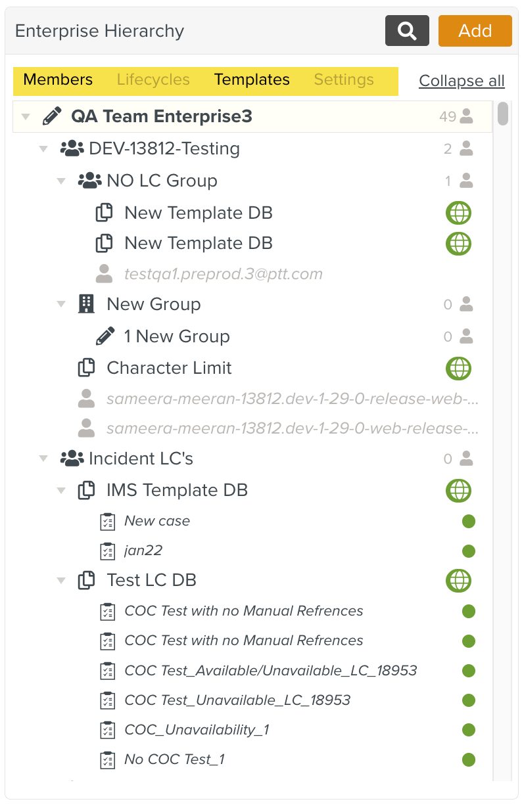
Task: Enable the Settings filter
Action: 344,80
